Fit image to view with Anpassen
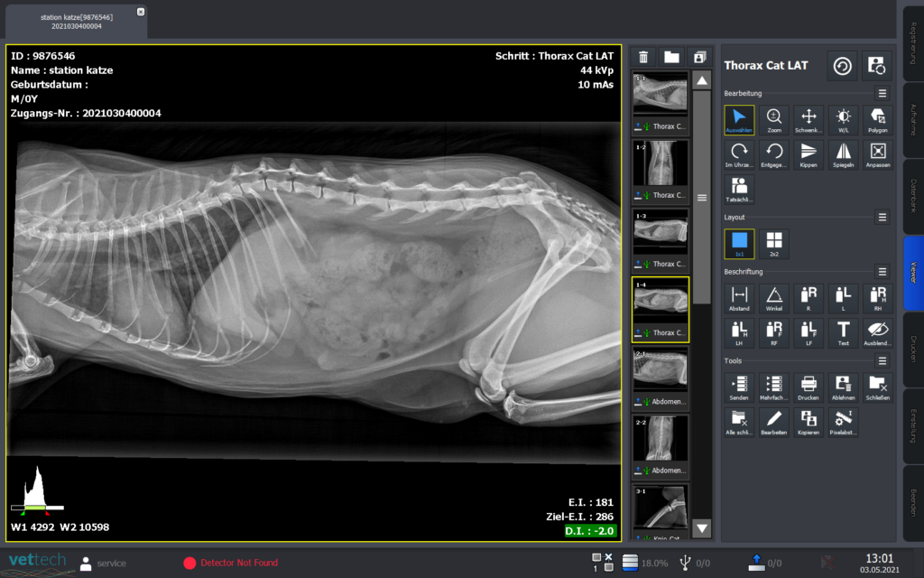Image resolution: width=924 pixels, height=578 pixels. (878, 155)
